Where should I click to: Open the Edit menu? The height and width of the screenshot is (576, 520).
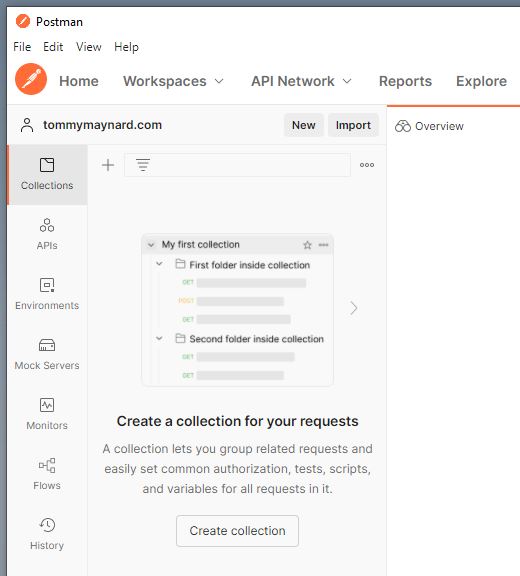[x=53, y=47]
